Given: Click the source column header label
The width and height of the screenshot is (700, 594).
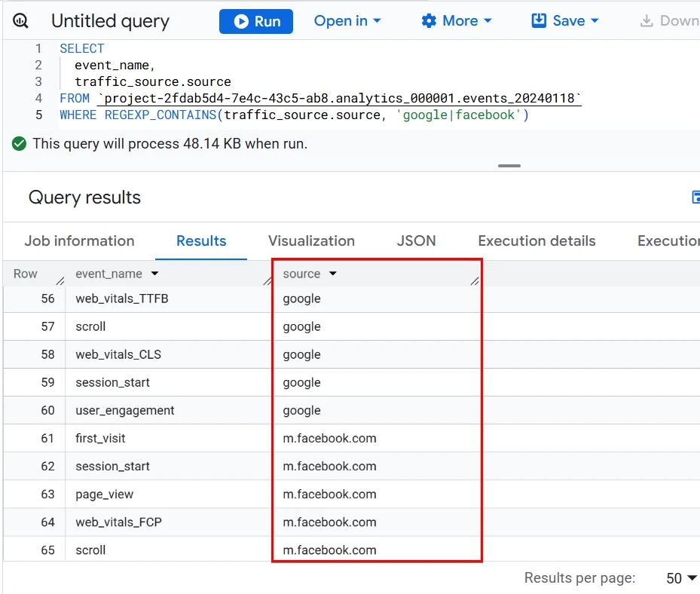Looking at the screenshot, I should click(x=302, y=274).
